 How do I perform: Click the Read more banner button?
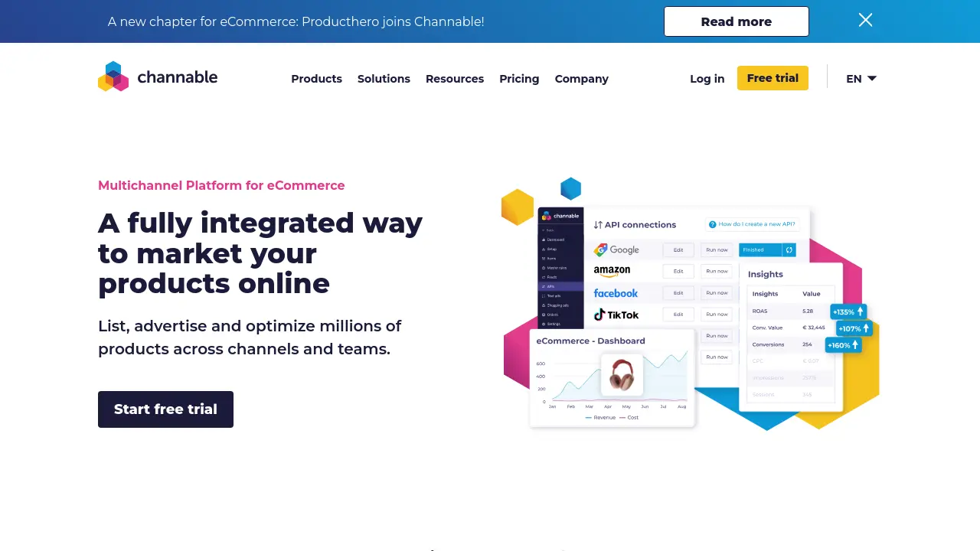coord(736,21)
